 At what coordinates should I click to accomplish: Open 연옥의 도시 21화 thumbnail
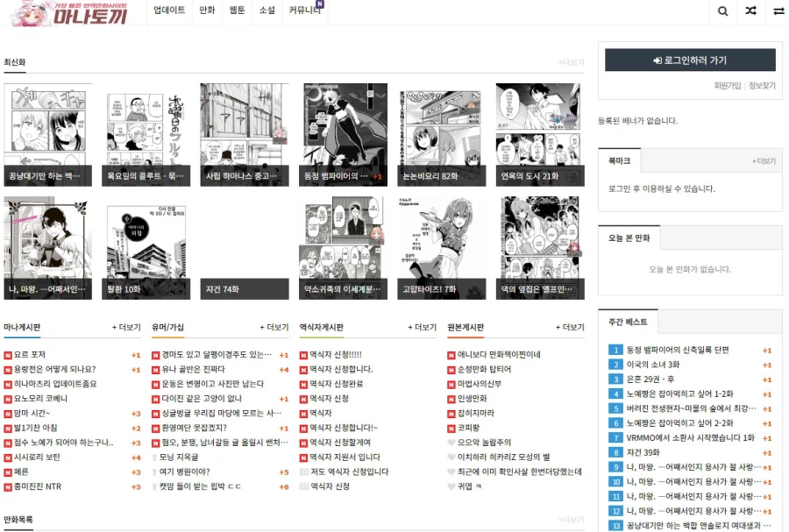[540, 135]
